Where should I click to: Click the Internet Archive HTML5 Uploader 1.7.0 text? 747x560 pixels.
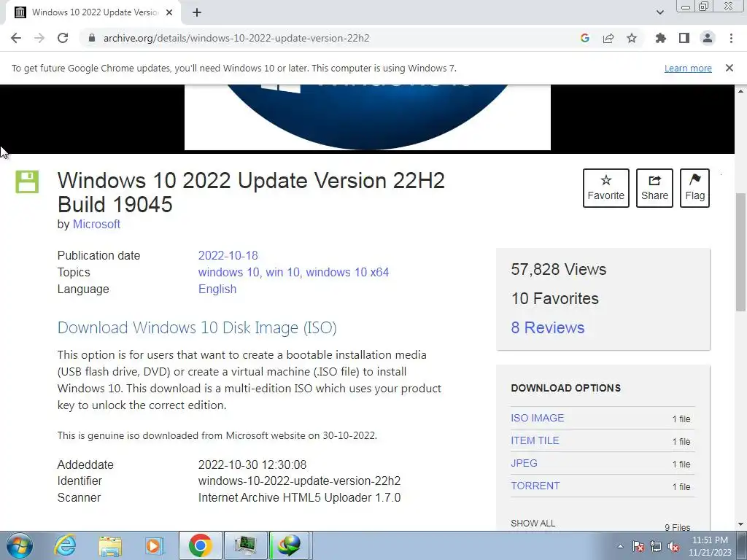coord(299,497)
